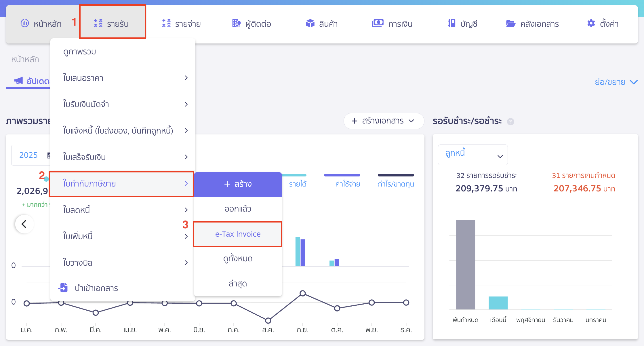Select the หน้าหลัก dashboard icon
Screen dimensions: 644x346
pyautogui.click(x=25, y=23)
